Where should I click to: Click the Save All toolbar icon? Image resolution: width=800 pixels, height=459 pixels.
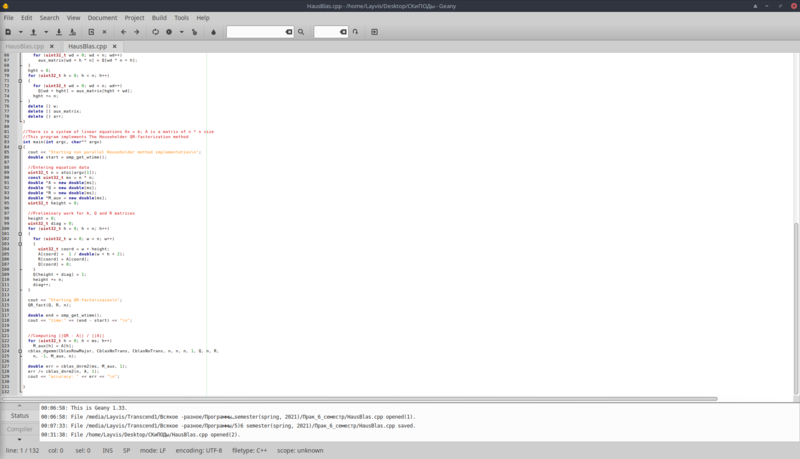pos(72,32)
